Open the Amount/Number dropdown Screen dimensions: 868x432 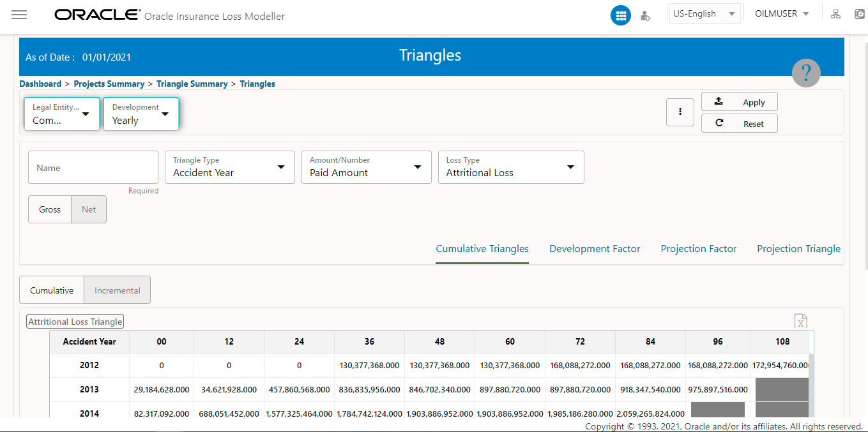click(367, 167)
